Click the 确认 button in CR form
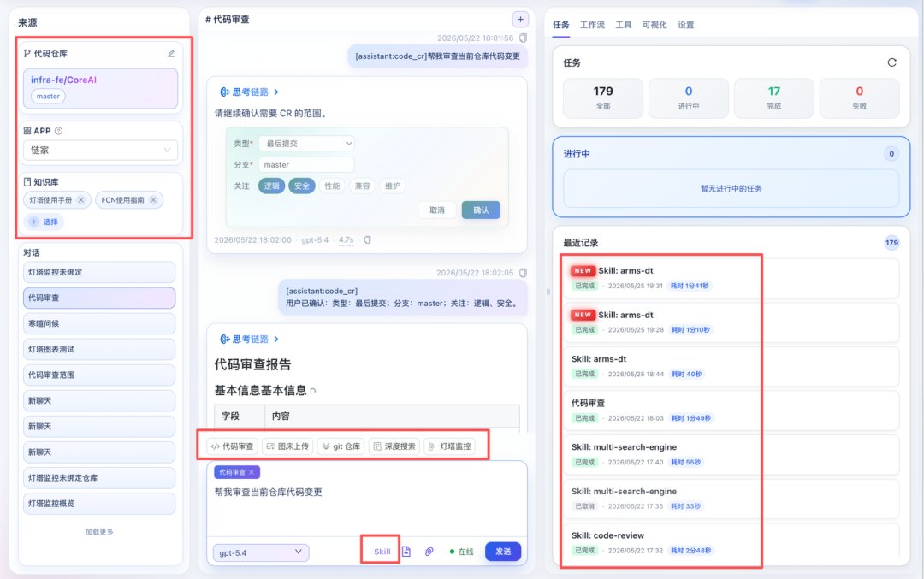Viewport: 924px width, 579px height. tap(481, 210)
